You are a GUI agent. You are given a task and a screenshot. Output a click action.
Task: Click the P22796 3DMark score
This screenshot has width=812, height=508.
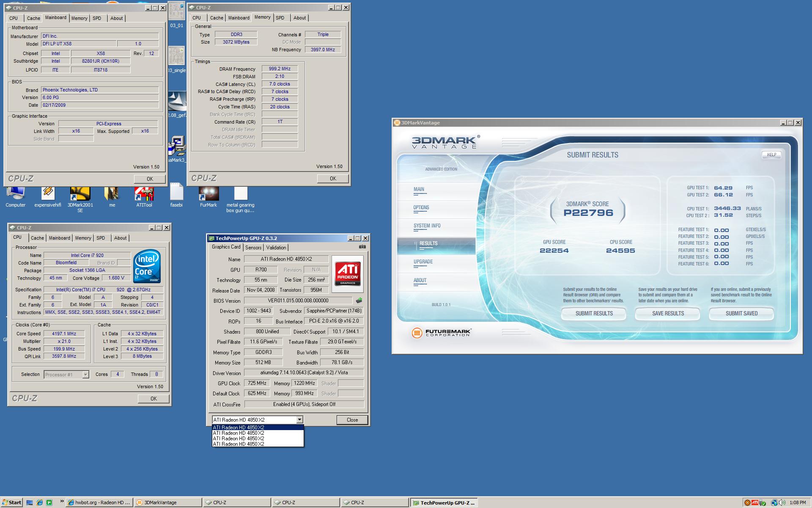[588, 213]
